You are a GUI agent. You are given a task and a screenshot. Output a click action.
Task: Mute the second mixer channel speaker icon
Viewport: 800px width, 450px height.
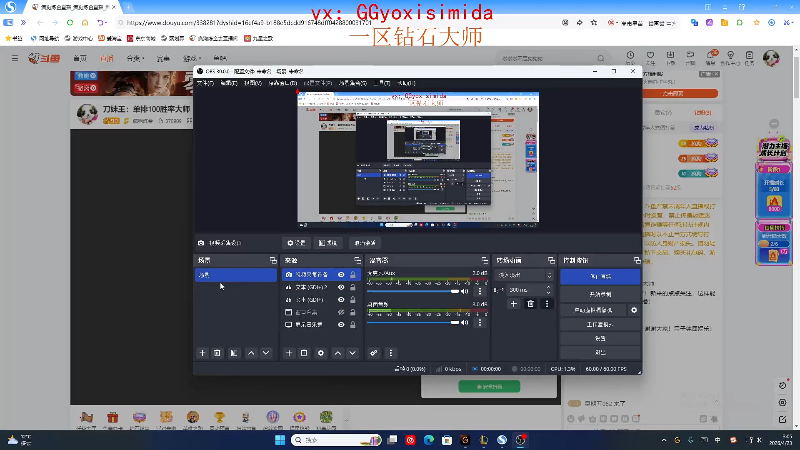tap(465, 322)
